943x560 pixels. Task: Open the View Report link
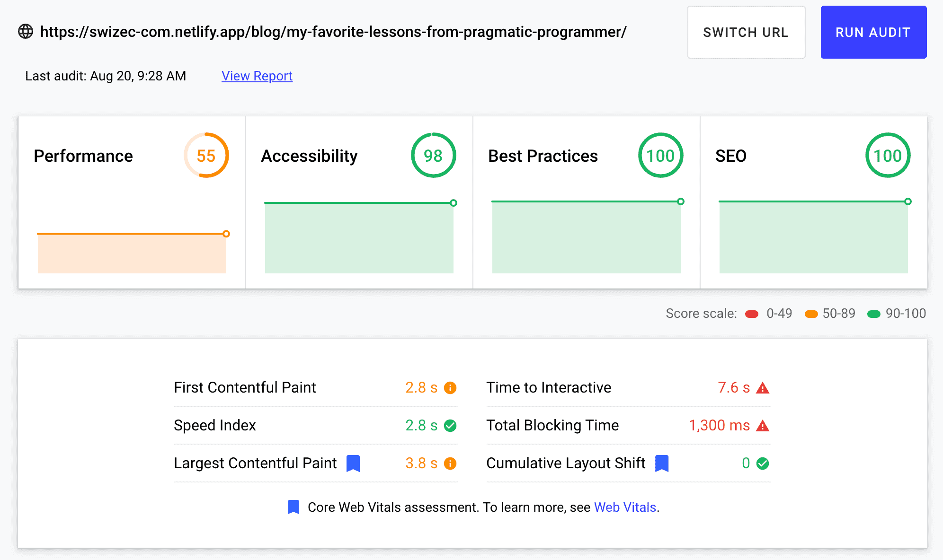point(257,76)
